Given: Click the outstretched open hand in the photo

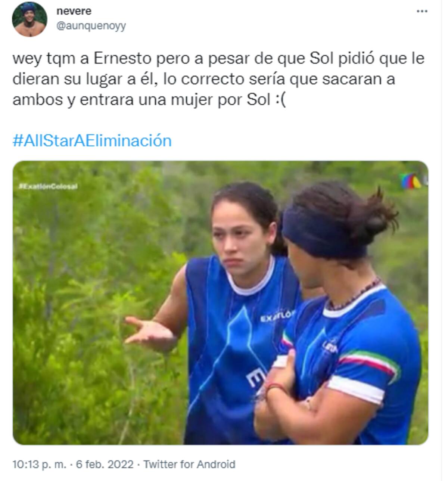Looking at the screenshot, I should click(x=149, y=331).
